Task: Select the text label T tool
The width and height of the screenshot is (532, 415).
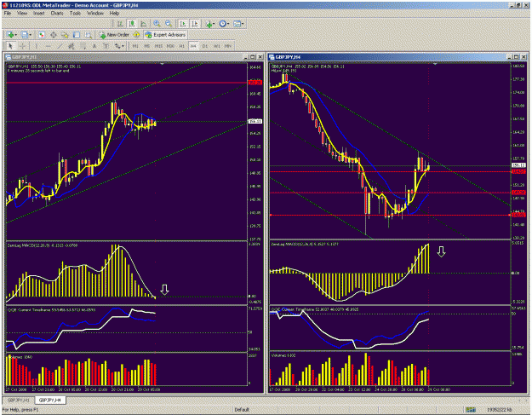Action: pos(106,46)
